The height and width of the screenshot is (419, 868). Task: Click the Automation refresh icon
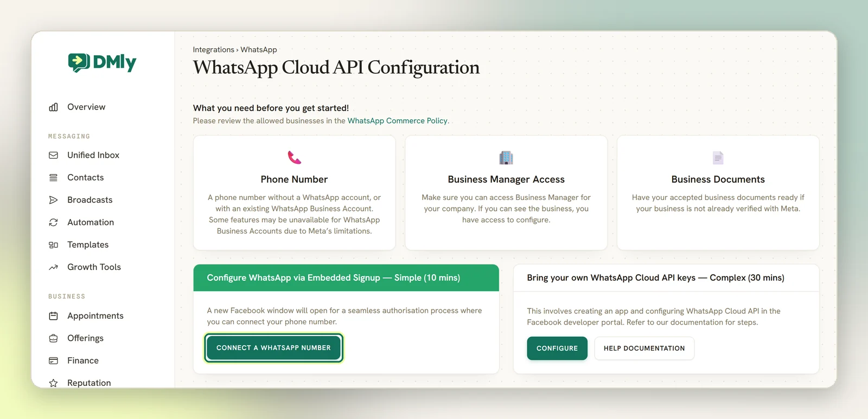point(53,222)
